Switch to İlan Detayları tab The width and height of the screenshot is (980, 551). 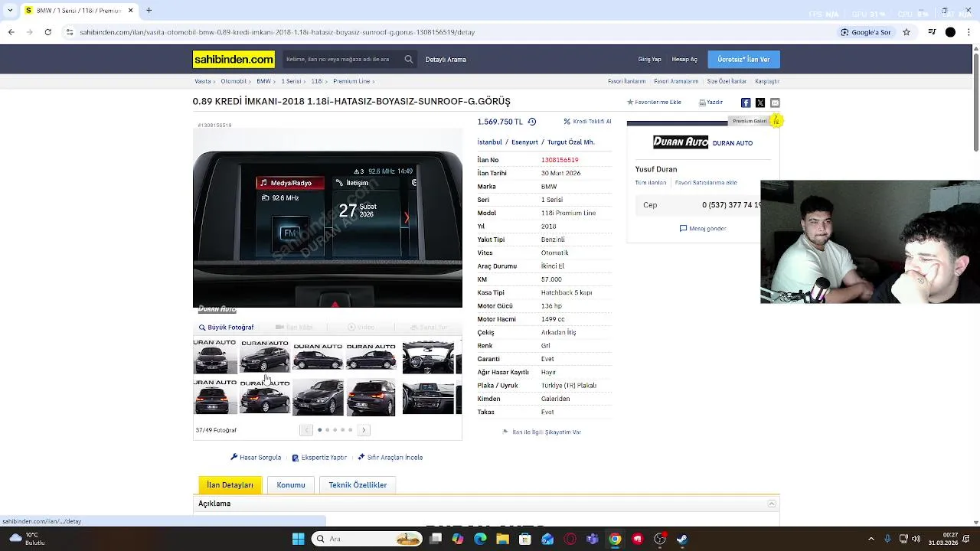click(x=230, y=485)
